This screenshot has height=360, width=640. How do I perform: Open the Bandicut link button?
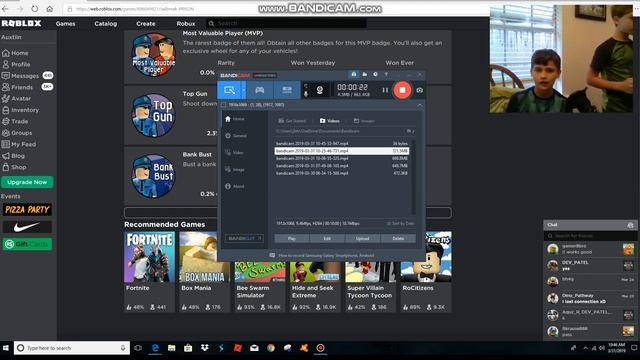(x=244, y=238)
